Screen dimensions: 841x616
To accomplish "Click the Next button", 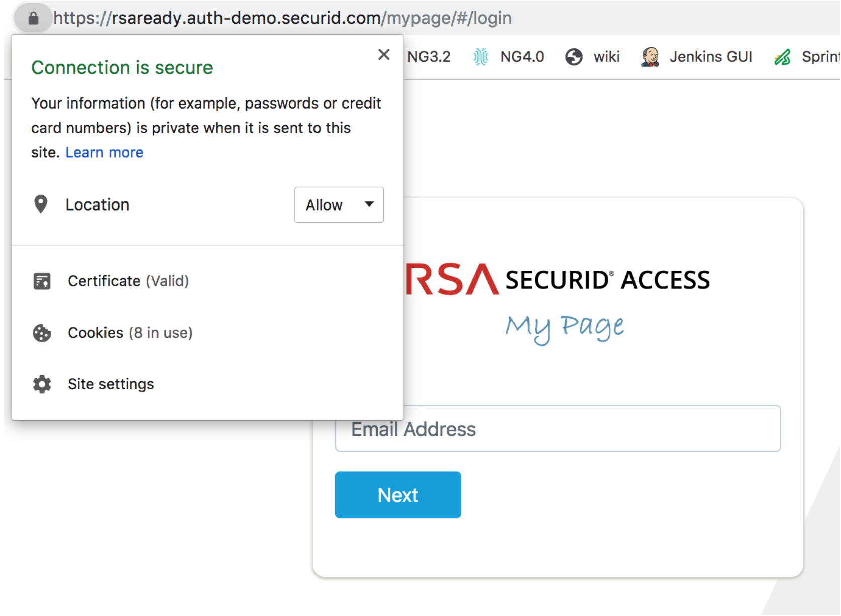I will point(398,495).
